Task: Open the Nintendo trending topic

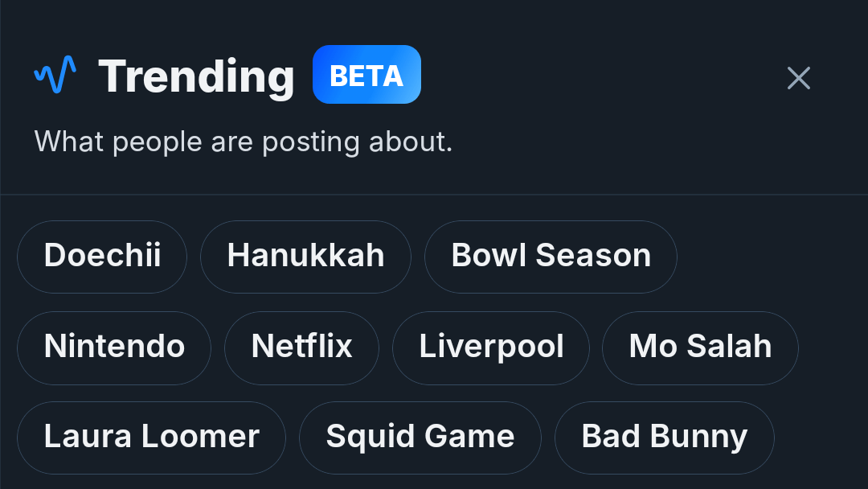Action: (114, 347)
